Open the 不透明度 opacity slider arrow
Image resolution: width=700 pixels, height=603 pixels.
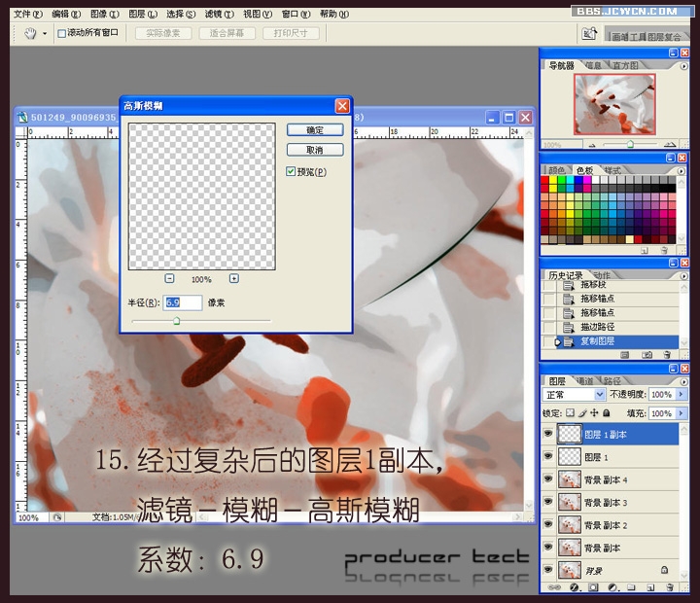[682, 395]
